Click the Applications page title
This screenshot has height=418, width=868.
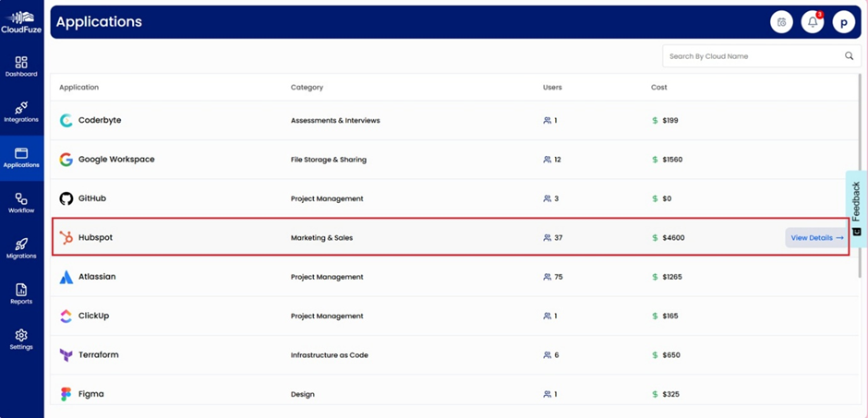[x=99, y=22]
